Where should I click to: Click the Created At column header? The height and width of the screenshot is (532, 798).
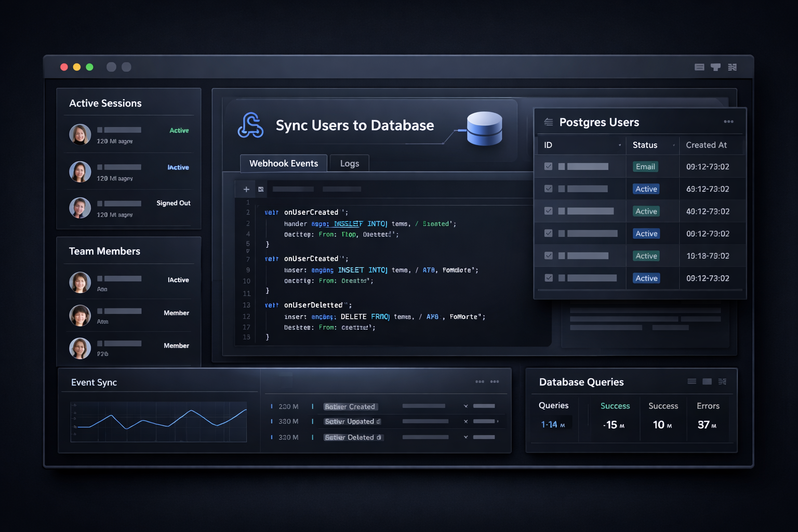tap(706, 145)
